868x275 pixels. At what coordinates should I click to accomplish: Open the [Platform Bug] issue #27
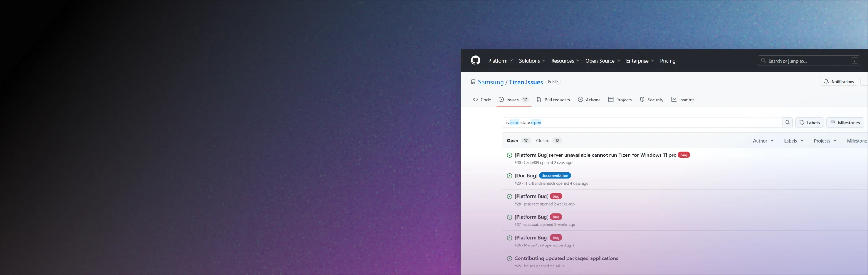click(531, 217)
